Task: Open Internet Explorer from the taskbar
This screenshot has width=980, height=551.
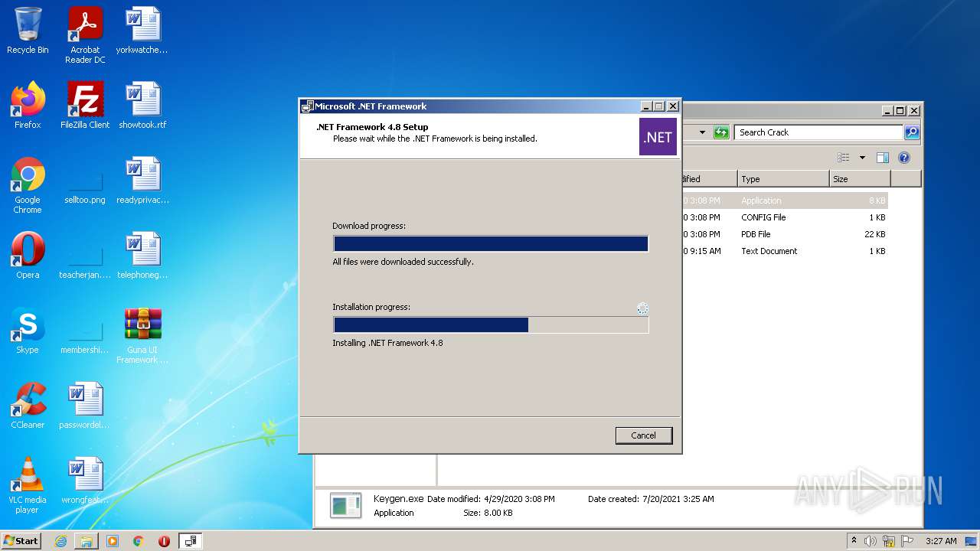Action: tap(60, 541)
